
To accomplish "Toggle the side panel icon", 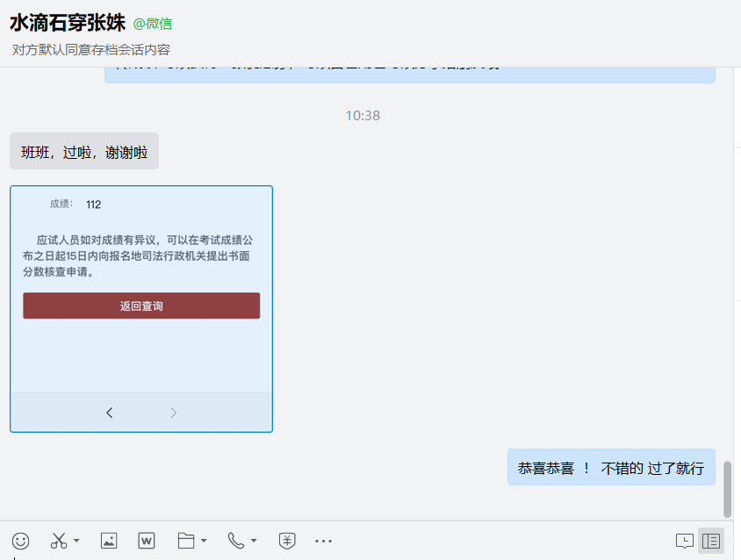I will [711, 541].
